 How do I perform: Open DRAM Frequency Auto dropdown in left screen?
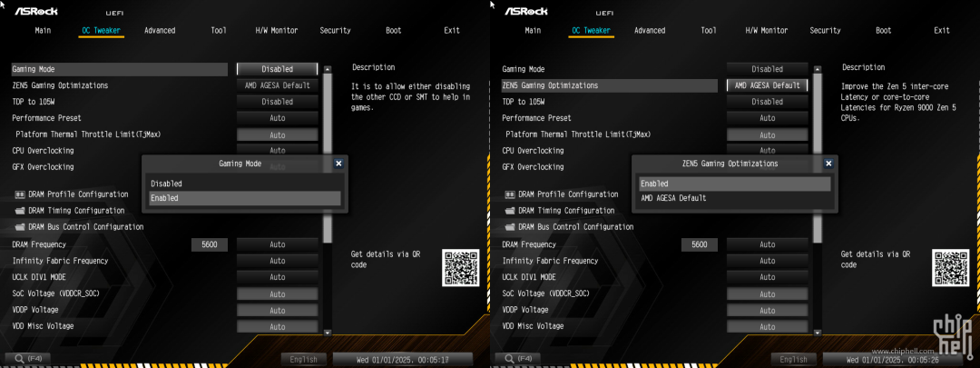point(278,244)
